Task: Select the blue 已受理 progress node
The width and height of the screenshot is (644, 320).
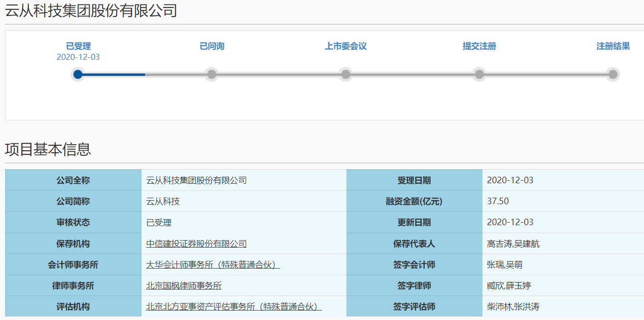Action: pyautogui.click(x=78, y=74)
